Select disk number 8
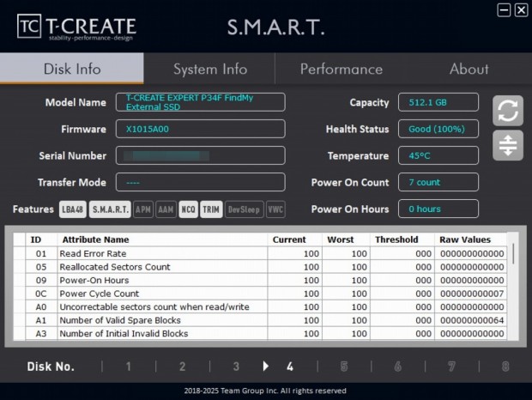 pos(505,367)
